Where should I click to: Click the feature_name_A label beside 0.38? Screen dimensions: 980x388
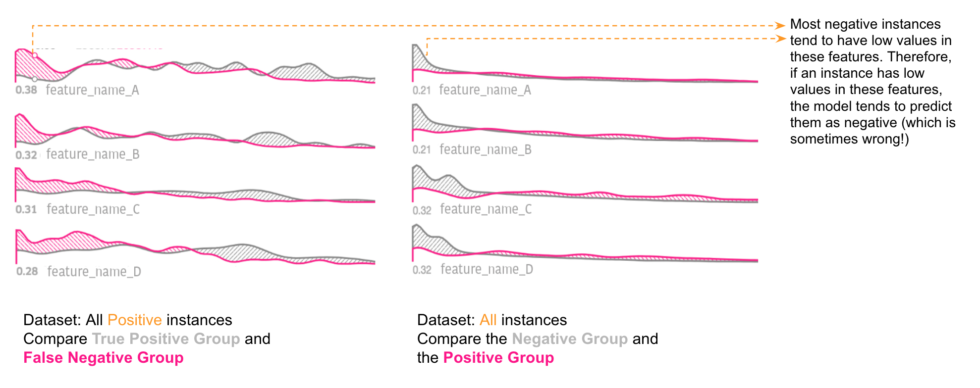[92, 90]
